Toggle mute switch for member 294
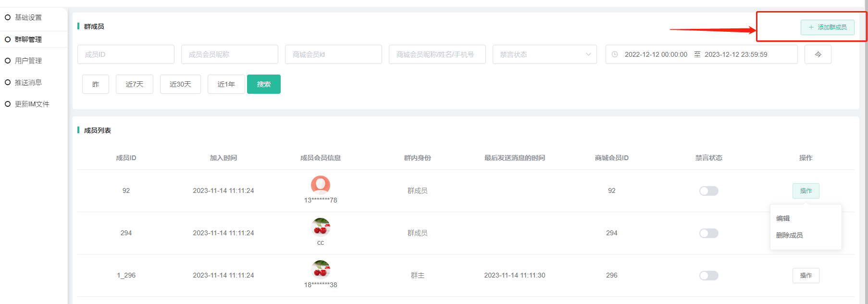Image resolution: width=868 pixels, height=304 pixels. [x=709, y=233]
